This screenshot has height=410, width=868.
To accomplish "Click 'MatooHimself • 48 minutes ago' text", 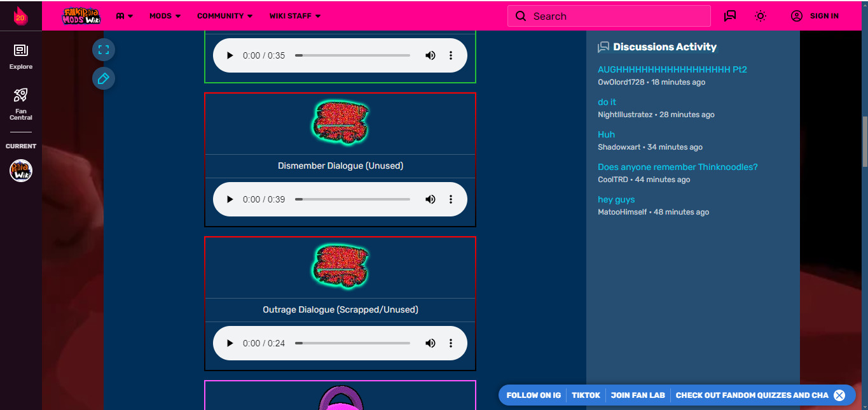I will (x=653, y=212).
